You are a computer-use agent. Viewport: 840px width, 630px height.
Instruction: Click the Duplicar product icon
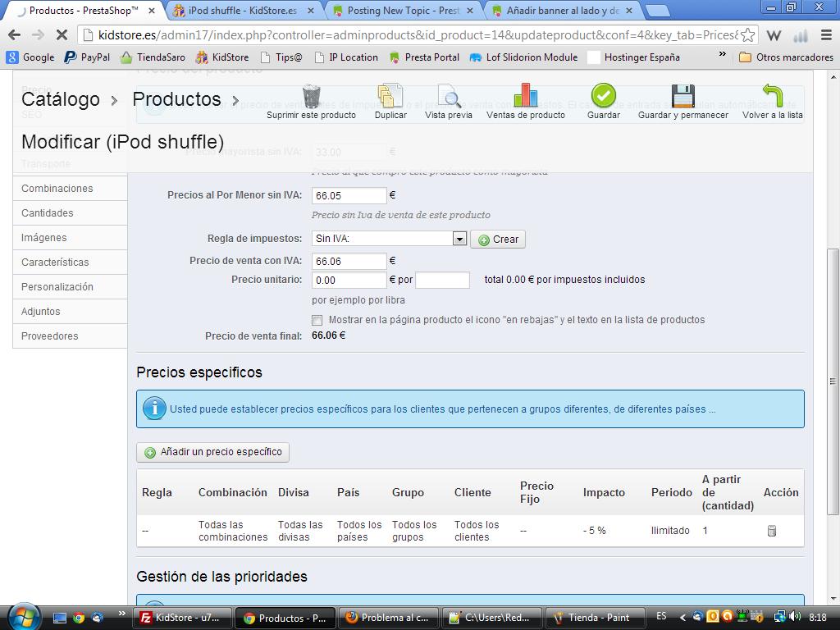(390, 97)
